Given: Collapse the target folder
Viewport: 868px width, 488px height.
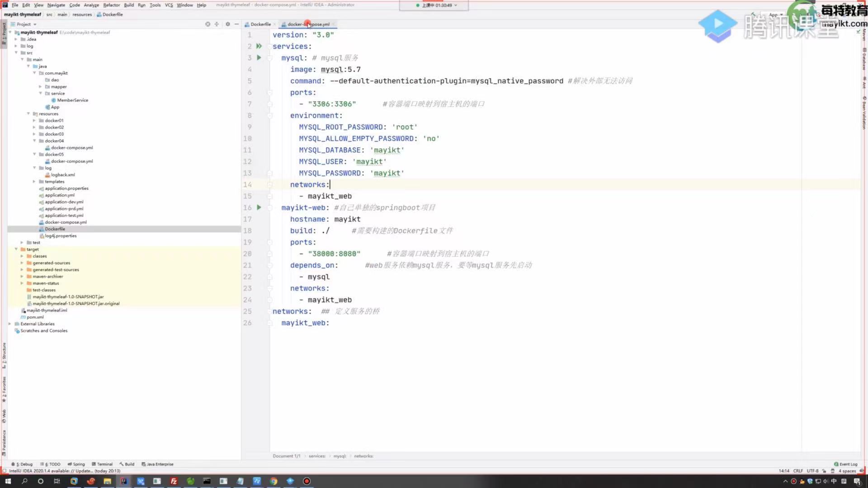Looking at the screenshot, I should tap(16, 249).
